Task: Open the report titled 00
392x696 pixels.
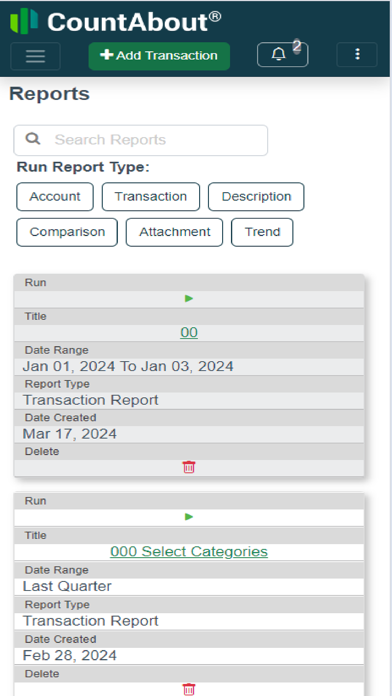Action: pyautogui.click(x=189, y=332)
